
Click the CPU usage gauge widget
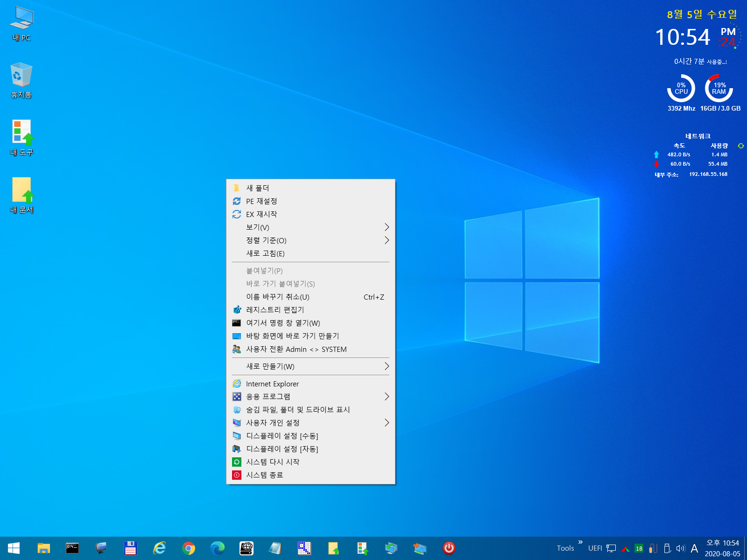(681, 88)
